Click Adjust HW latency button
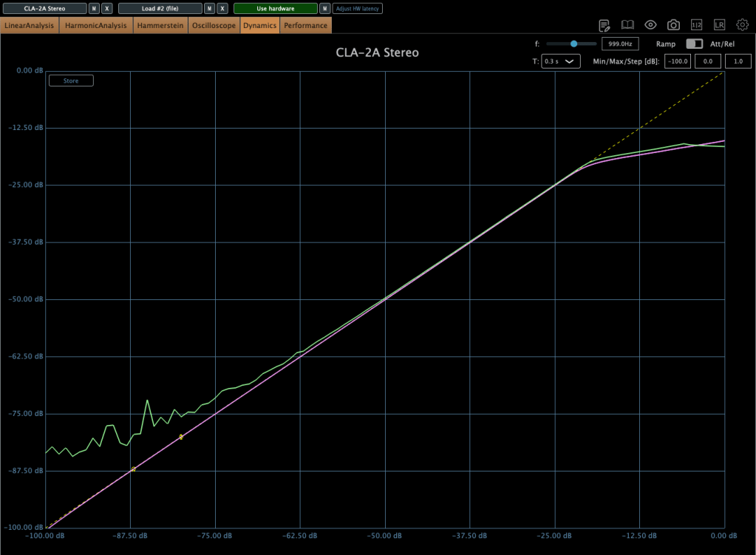 point(358,9)
